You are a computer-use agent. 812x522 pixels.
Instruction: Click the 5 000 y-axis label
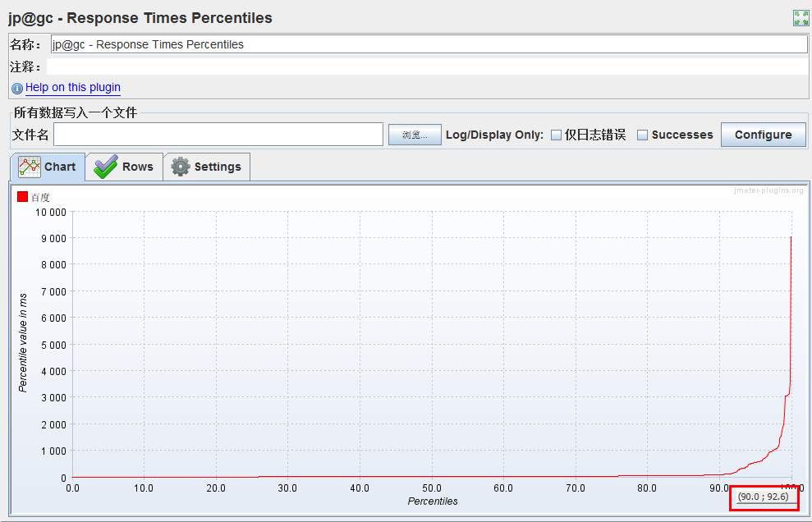tap(54, 345)
